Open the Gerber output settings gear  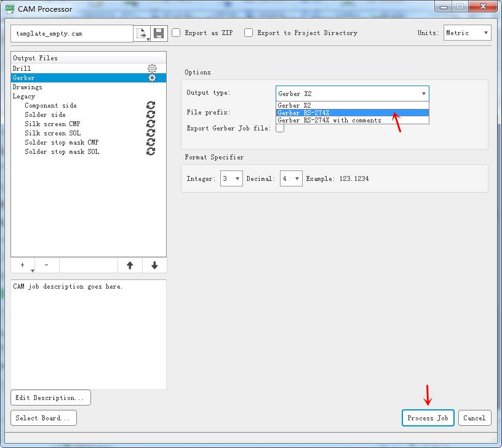coord(152,78)
